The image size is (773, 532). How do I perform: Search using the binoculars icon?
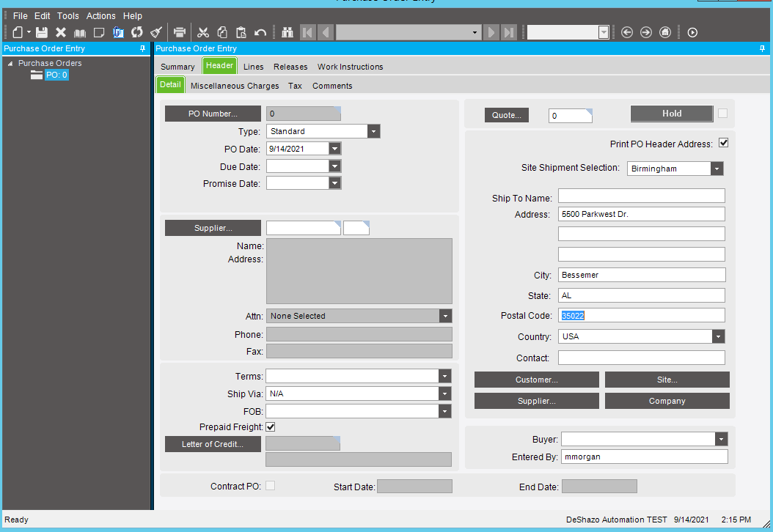tap(287, 32)
